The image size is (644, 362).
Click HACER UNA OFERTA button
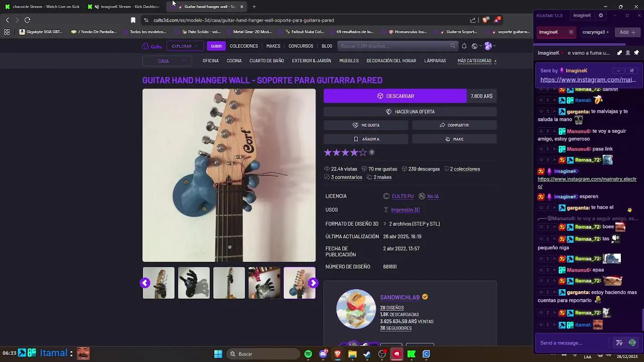[410, 112]
